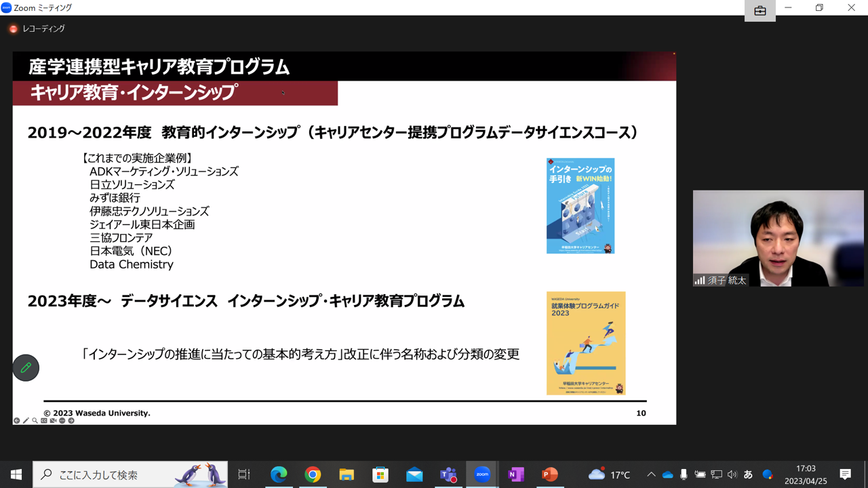Viewport: 868px width, 488px height.
Task: Open the clock showing 17:03 2023/04/25
Action: [x=806, y=474]
